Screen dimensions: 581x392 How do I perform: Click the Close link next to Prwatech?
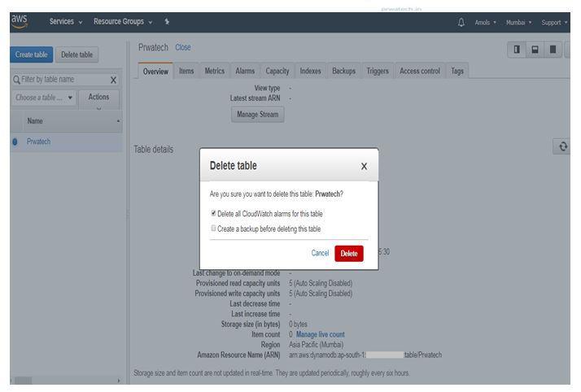[x=182, y=47]
